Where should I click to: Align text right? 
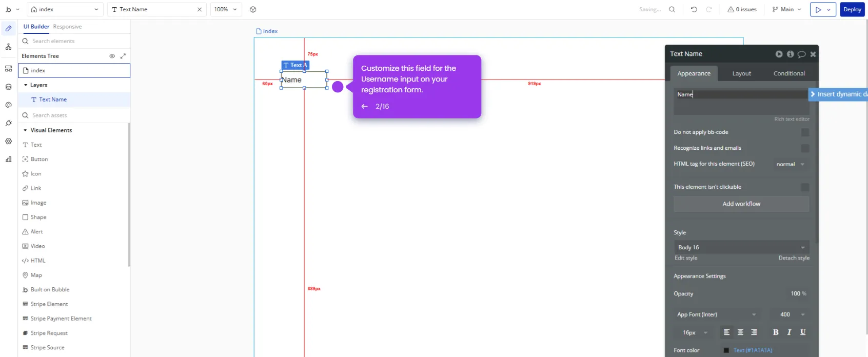click(x=754, y=332)
